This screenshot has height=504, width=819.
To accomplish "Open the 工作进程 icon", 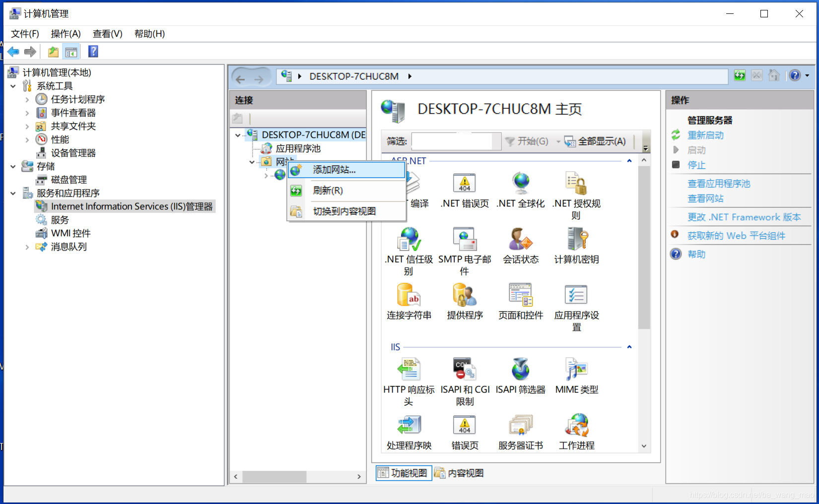I will point(576,425).
